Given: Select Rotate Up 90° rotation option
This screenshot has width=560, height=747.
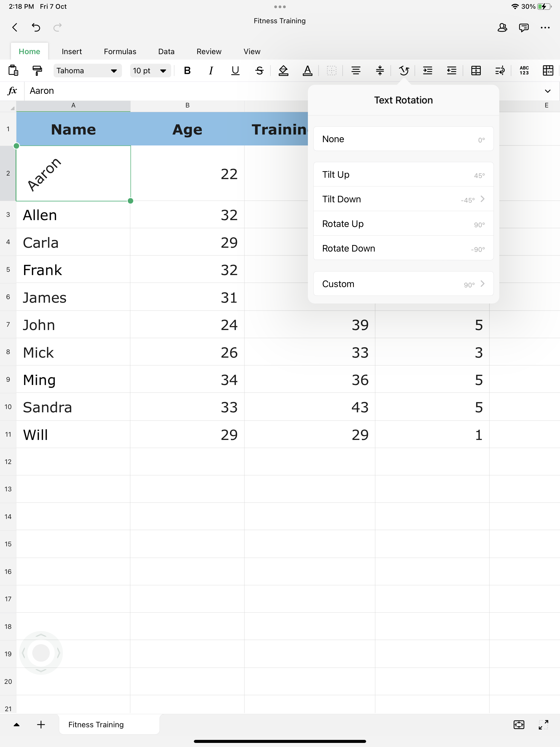Looking at the screenshot, I should pos(403,224).
